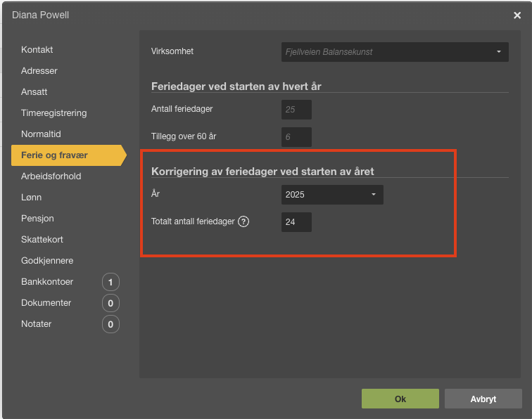Open the År dropdown showing 2025
The image size is (532, 419).
tap(332, 195)
